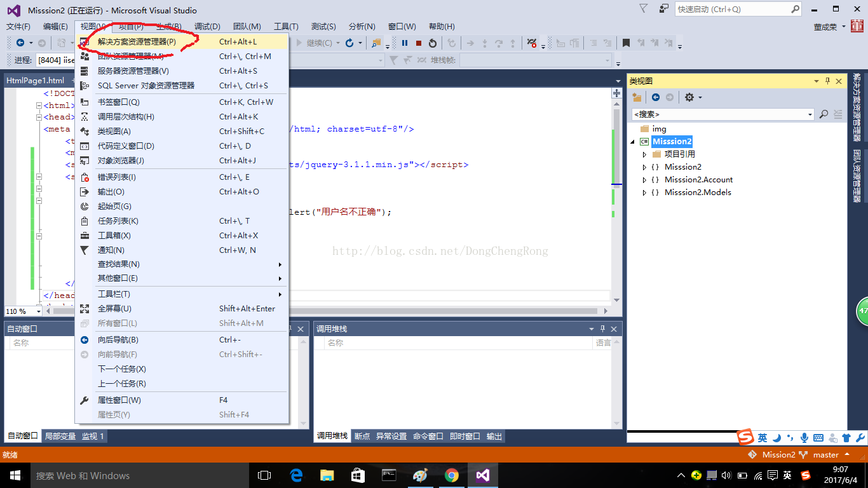Click the volume speaker icon in the system tray
Screen dimensions: 868x488
pos(726,475)
